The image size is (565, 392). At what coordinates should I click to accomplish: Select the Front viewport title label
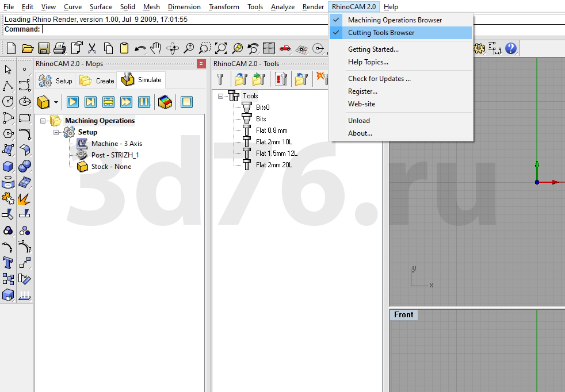pos(403,314)
